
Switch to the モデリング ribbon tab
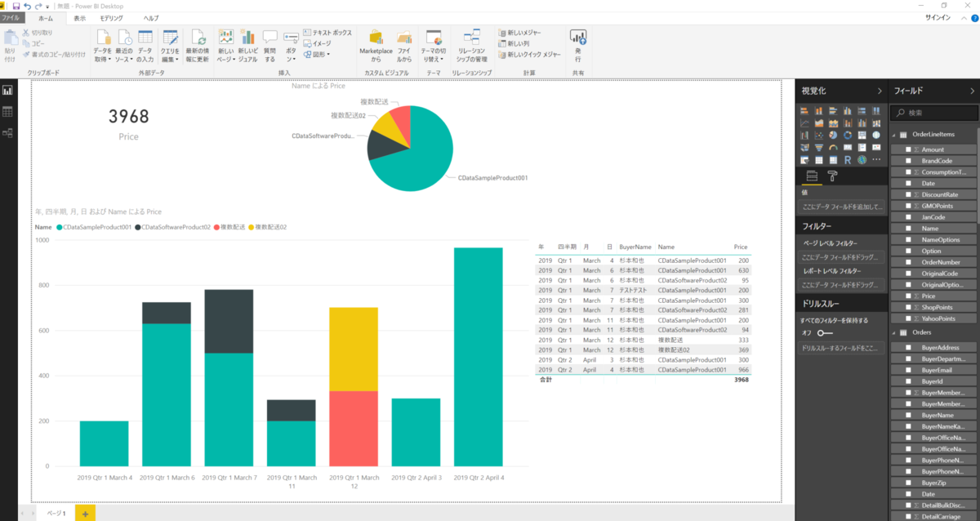coord(112,18)
